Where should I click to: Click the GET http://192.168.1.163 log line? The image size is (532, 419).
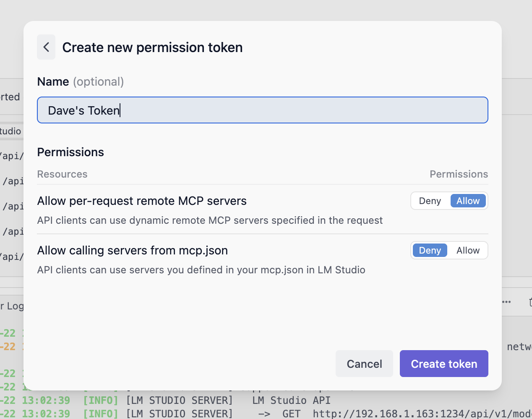click(394, 414)
